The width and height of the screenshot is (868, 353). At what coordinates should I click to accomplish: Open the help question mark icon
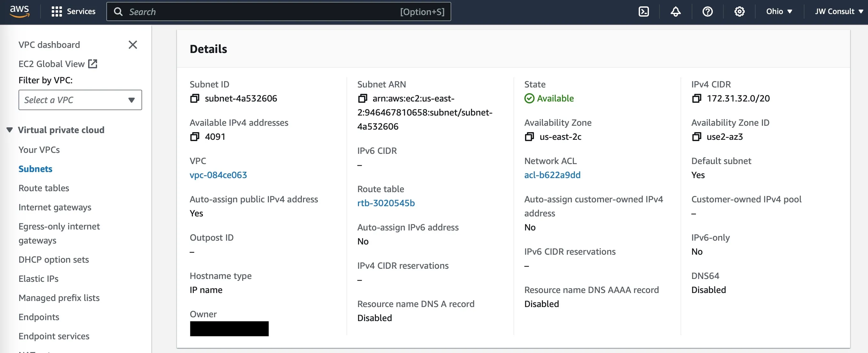(708, 11)
